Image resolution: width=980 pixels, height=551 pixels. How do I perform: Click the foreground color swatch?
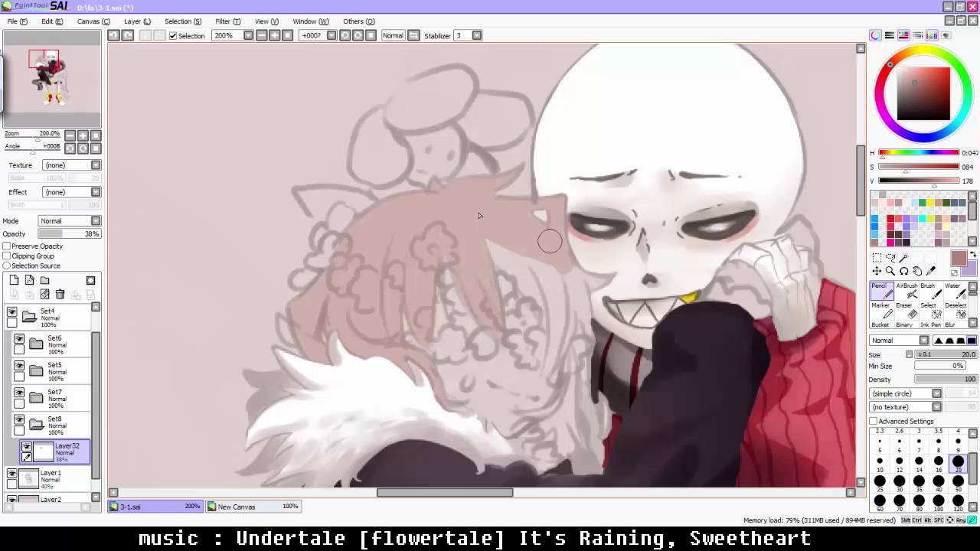tap(958, 258)
